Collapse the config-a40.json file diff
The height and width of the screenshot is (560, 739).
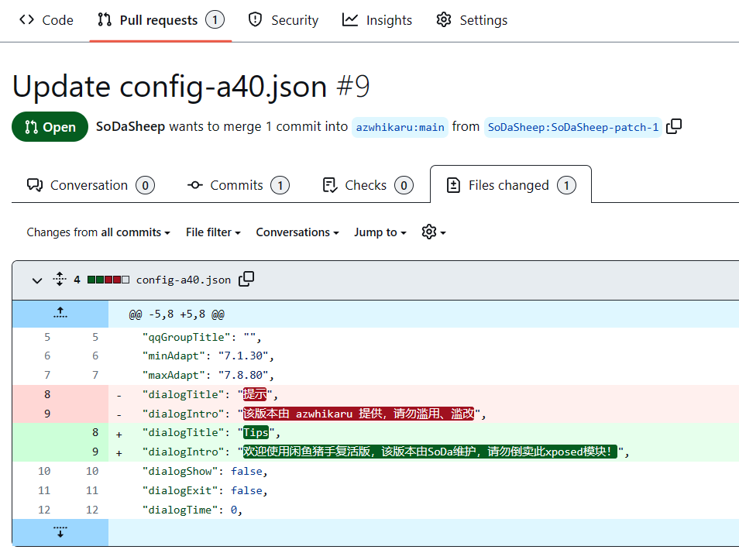pos(37,280)
